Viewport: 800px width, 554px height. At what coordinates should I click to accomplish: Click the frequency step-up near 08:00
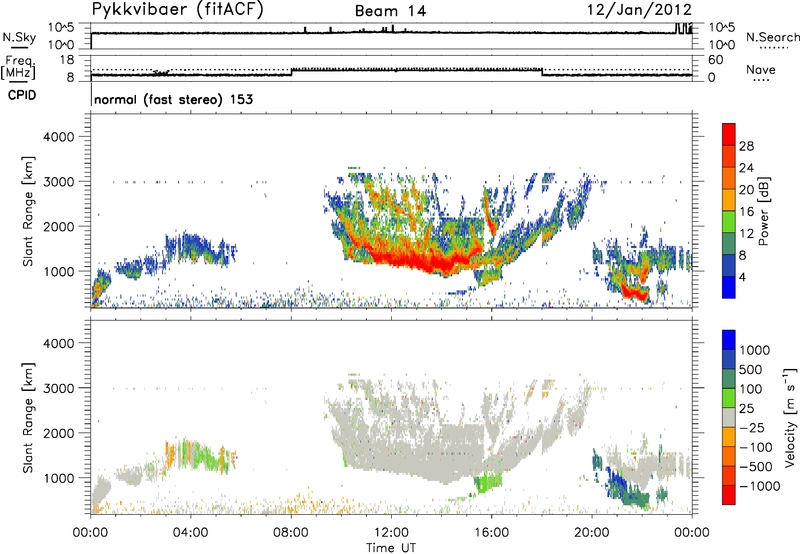click(x=292, y=72)
